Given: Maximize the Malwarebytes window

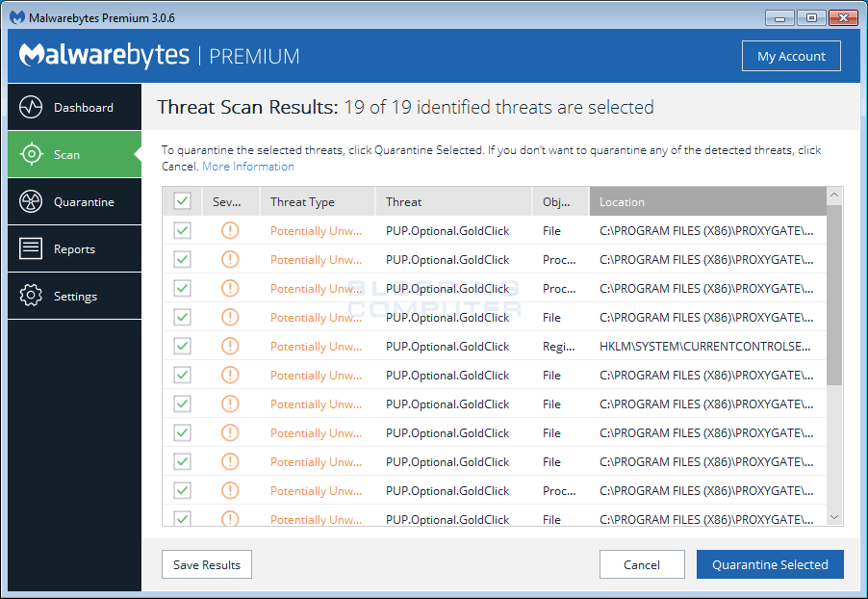Looking at the screenshot, I should pyautogui.click(x=811, y=18).
